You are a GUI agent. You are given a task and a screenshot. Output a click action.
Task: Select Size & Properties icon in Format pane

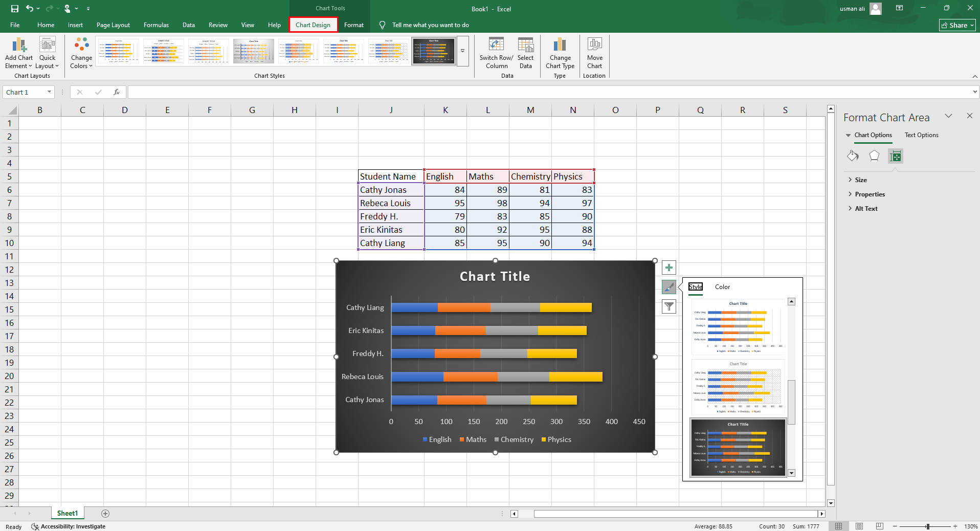tap(896, 156)
